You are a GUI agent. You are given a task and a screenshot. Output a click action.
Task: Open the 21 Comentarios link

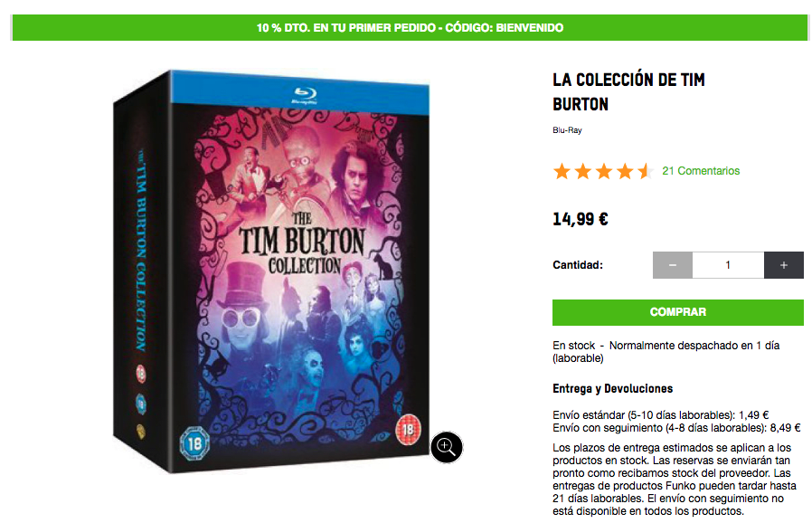(701, 170)
